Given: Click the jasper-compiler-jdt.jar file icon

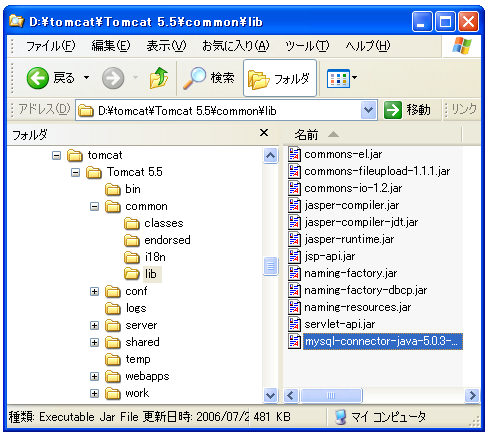Looking at the screenshot, I should 294,222.
